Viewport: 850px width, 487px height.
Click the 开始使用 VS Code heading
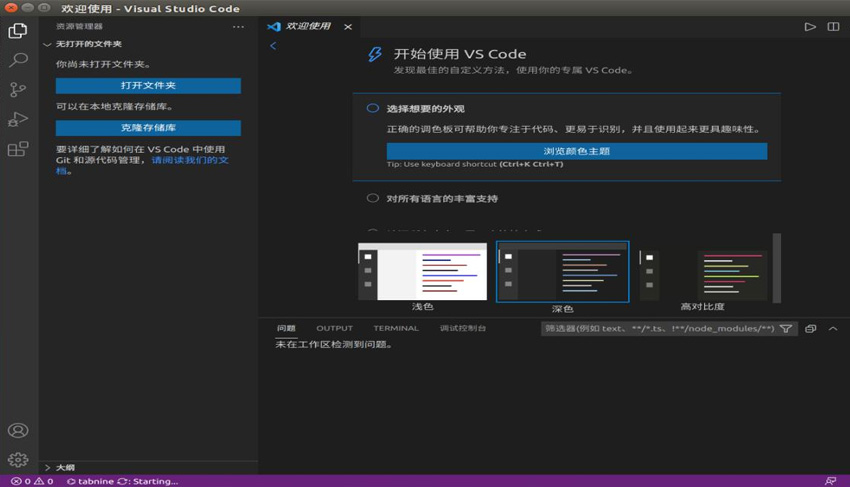[x=460, y=54]
